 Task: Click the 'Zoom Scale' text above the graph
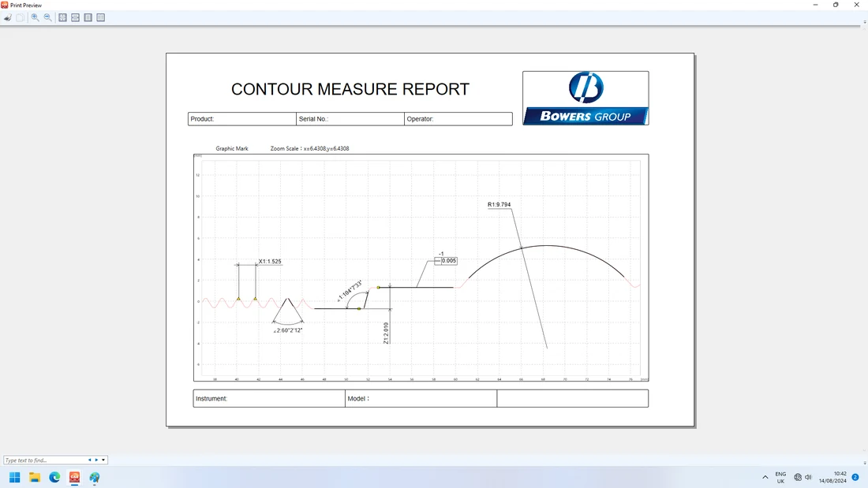click(309, 148)
